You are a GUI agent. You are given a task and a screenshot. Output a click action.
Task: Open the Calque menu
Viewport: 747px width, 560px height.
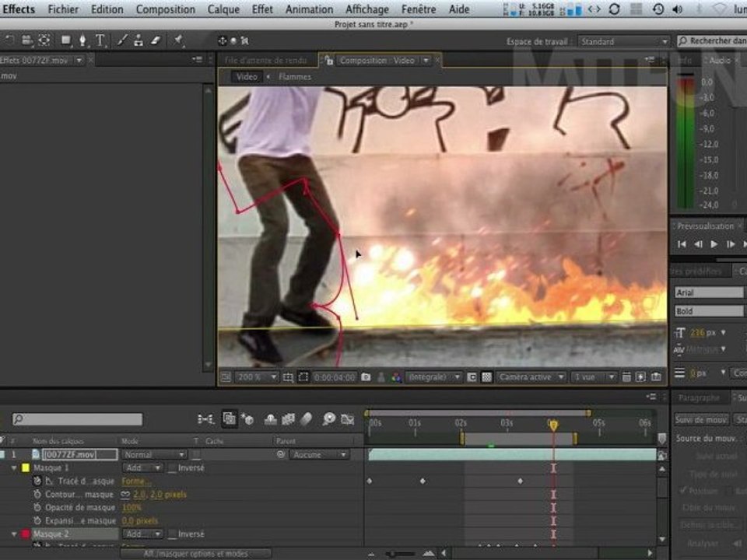(223, 9)
